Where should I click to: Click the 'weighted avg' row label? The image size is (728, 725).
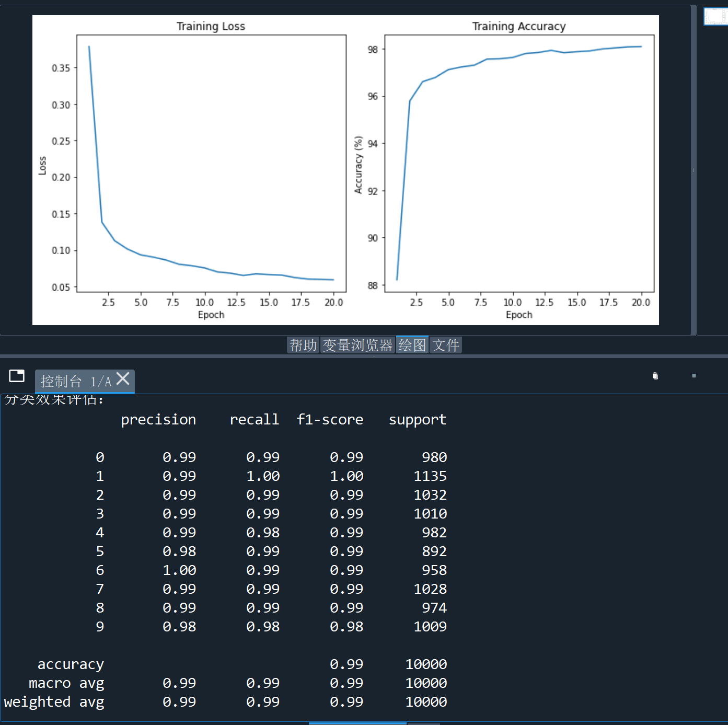click(x=54, y=703)
